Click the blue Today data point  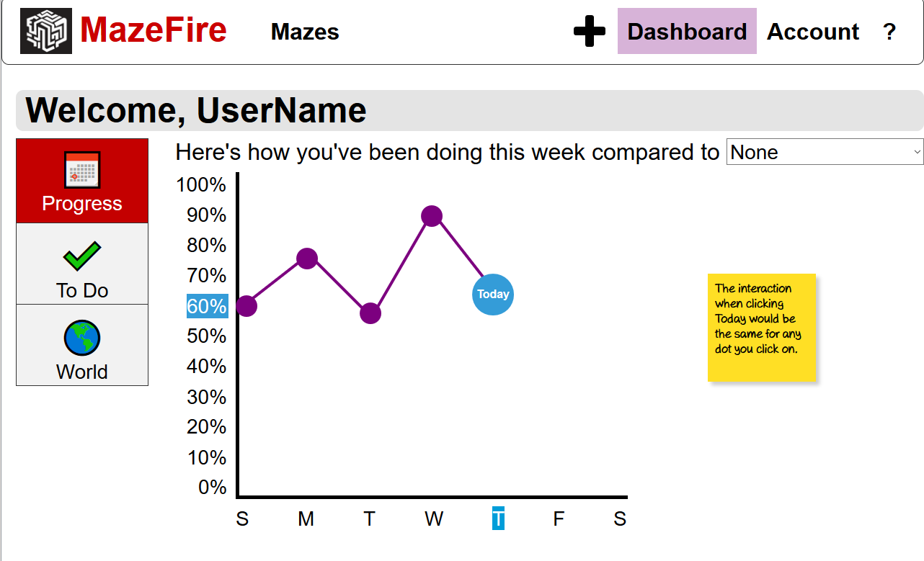tap(493, 295)
